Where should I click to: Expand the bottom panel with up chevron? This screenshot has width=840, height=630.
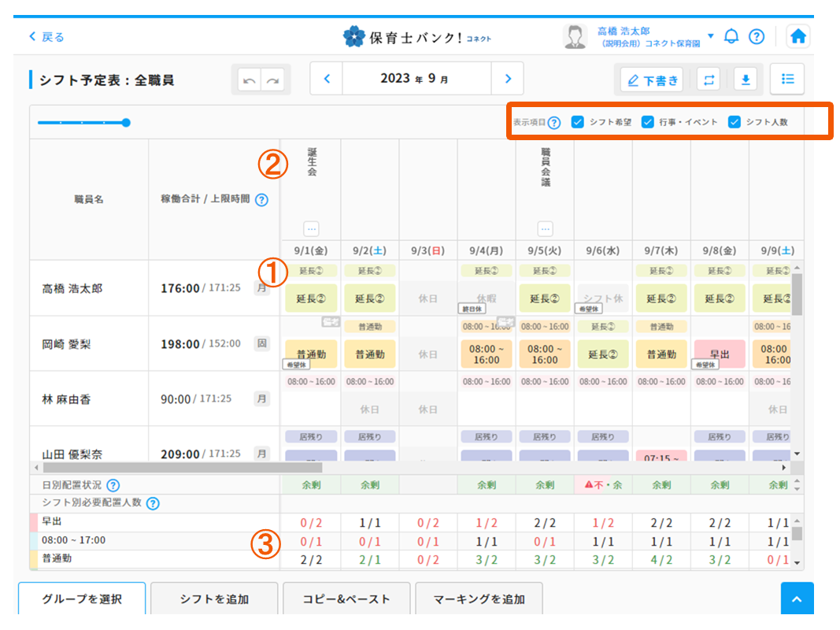click(x=797, y=599)
